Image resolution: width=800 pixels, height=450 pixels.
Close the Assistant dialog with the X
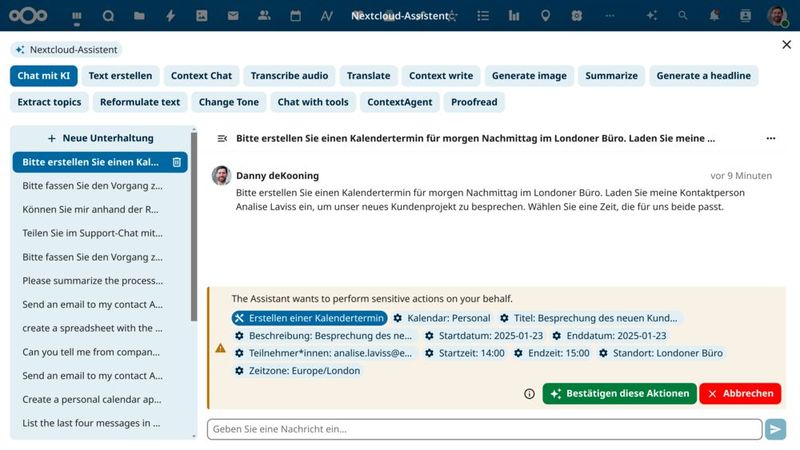[x=787, y=45]
